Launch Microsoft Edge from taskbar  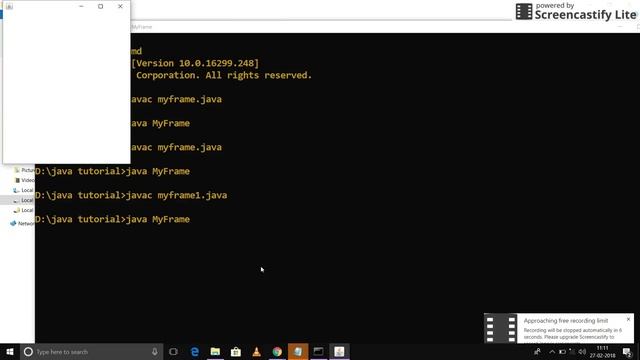pos(195,351)
